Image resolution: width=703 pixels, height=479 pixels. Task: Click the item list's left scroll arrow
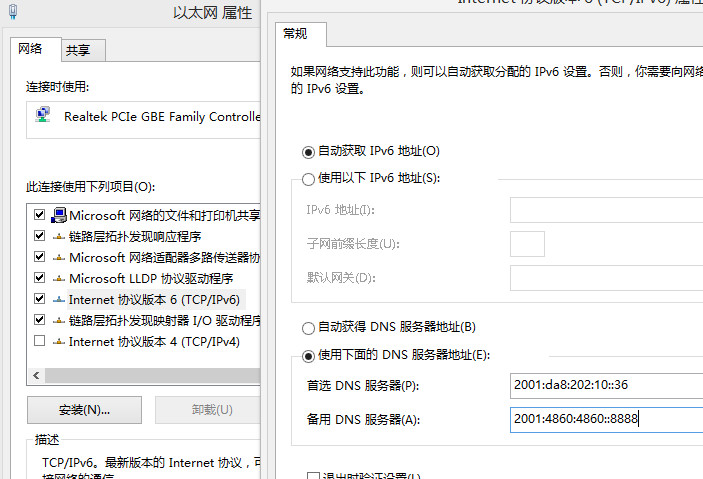[37, 375]
